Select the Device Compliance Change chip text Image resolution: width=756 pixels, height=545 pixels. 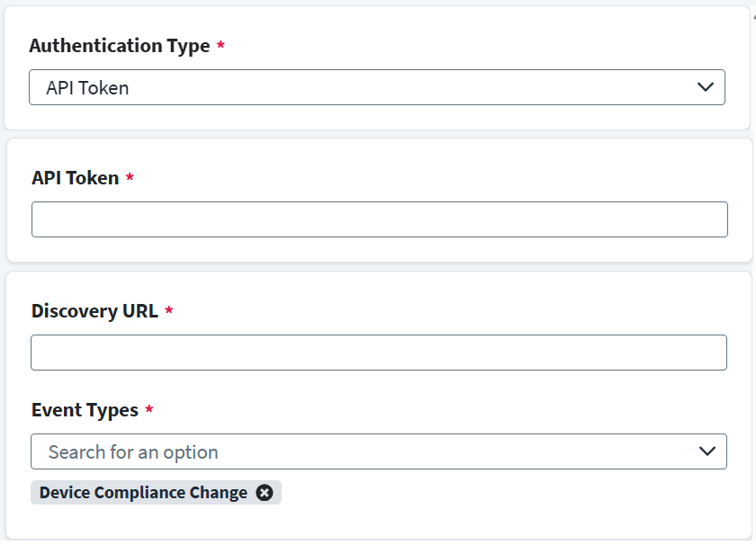coord(143,492)
